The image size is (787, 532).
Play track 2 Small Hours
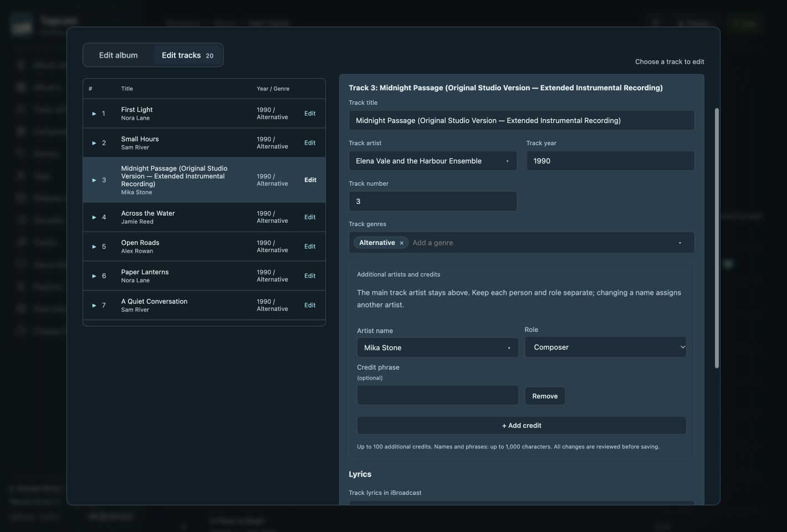pos(94,143)
